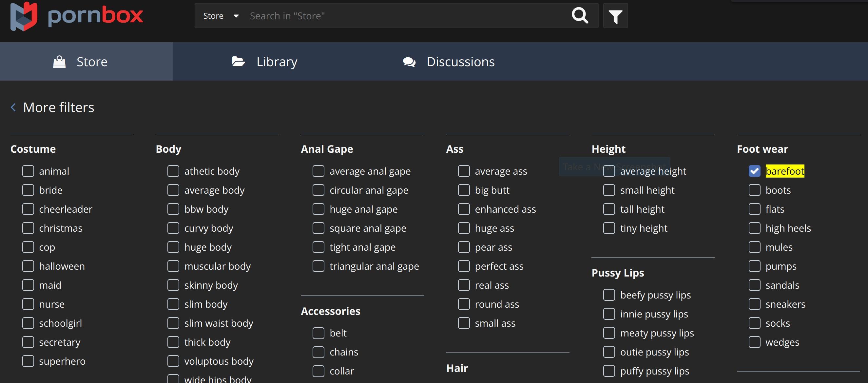Click the site logo icon
868x383 pixels.
pos(24,16)
